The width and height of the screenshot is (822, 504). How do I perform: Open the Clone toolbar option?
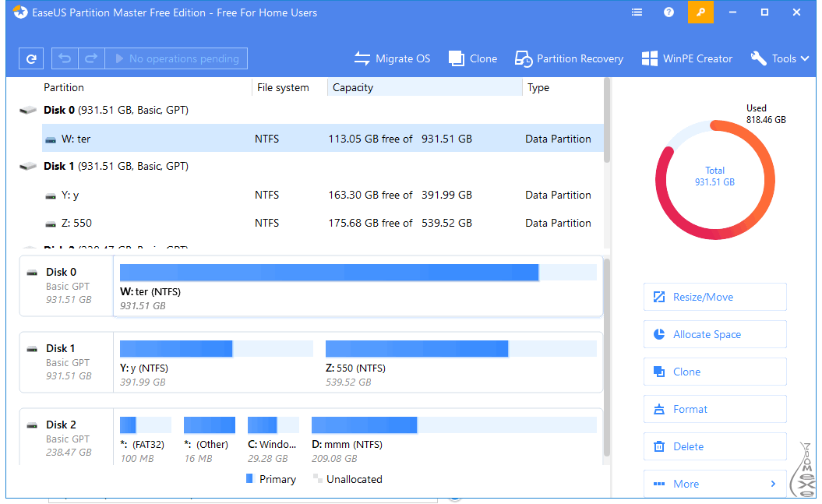point(473,58)
